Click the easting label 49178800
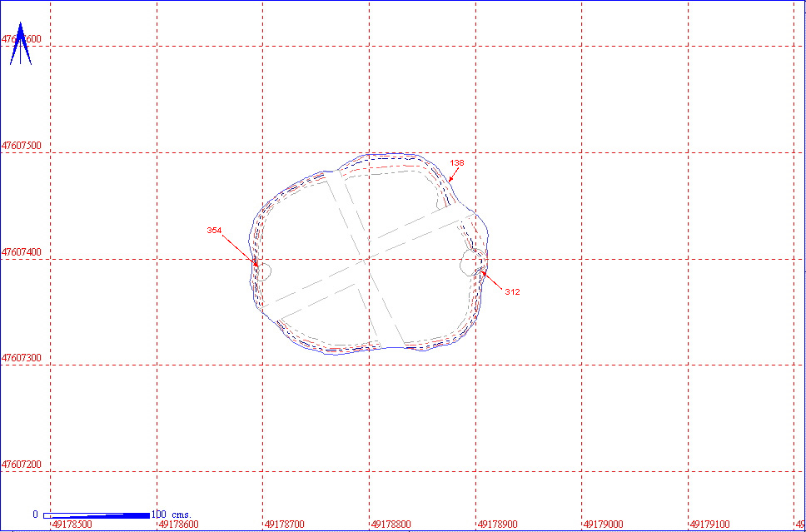This screenshot has height=532, width=806. pos(391,525)
